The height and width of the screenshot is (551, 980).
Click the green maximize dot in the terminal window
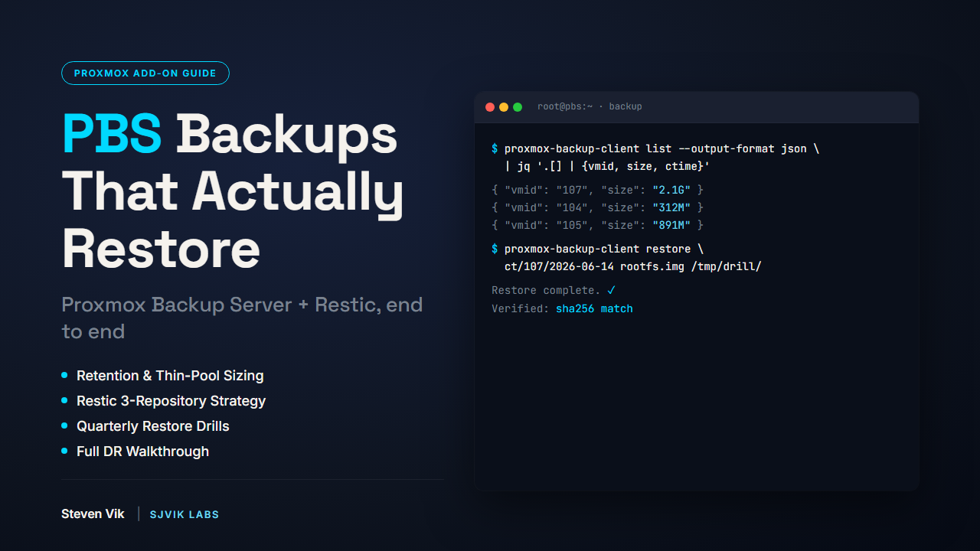tap(518, 107)
